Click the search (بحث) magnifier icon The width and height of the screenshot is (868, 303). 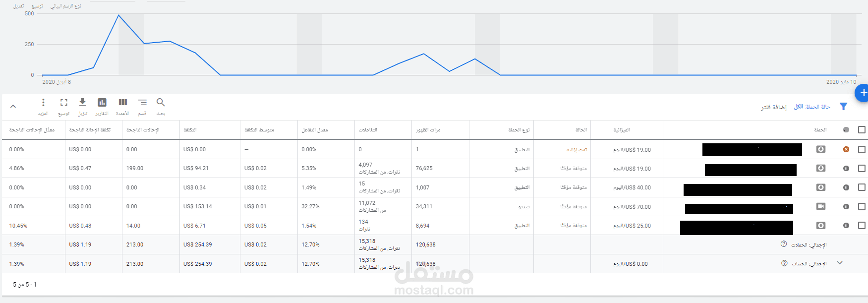tap(161, 103)
